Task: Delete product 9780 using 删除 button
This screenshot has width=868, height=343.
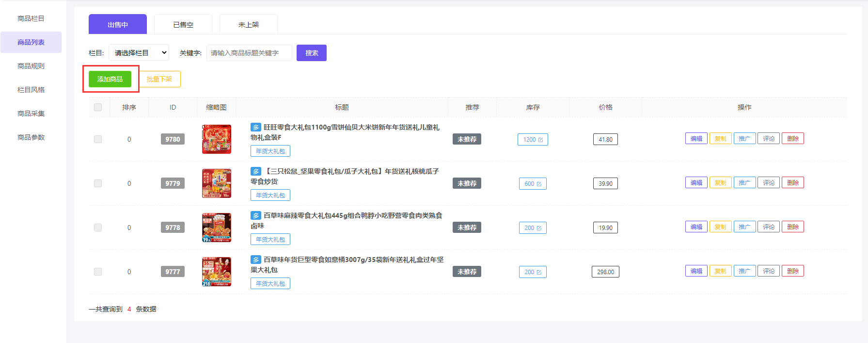Action: point(792,139)
